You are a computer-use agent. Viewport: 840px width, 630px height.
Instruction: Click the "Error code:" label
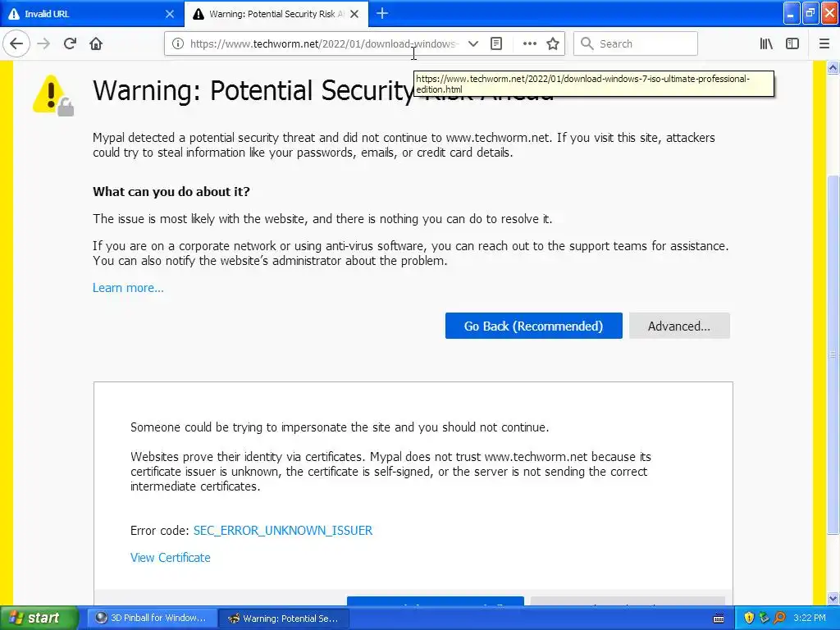[x=160, y=531]
